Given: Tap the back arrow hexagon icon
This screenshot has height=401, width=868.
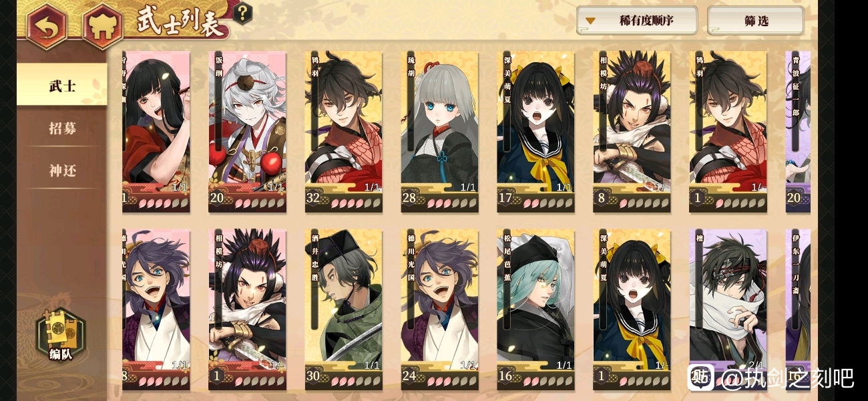Looking at the screenshot, I should 47,25.
